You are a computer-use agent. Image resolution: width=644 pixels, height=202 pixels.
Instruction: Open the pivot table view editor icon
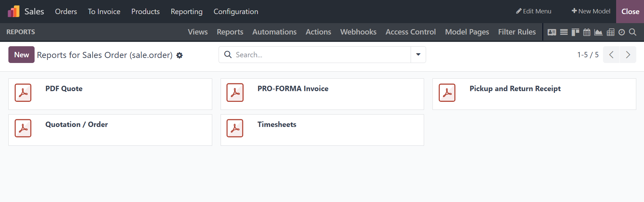[610, 32]
